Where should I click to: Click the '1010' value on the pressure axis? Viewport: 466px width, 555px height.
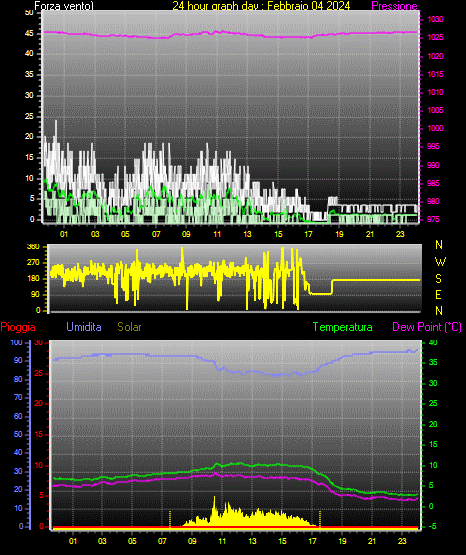[x=435, y=92]
